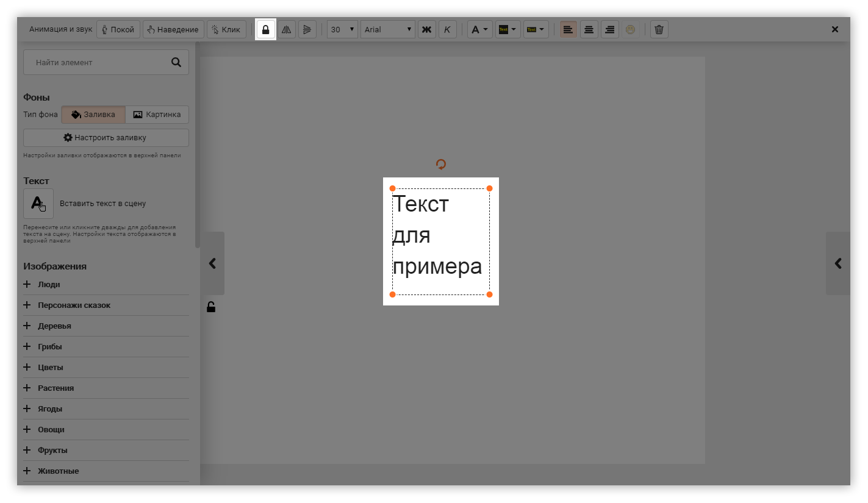Image resolution: width=868 pixels, height=503 pixels.
Task: Toggle the open padlock below left panel arrow
Action: point(211,307)
